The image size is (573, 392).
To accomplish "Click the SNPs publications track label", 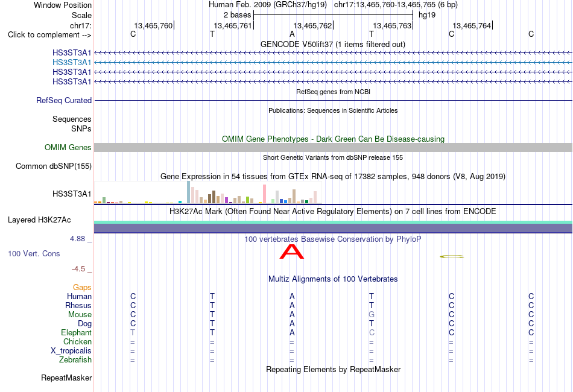I will click(81, 128).
